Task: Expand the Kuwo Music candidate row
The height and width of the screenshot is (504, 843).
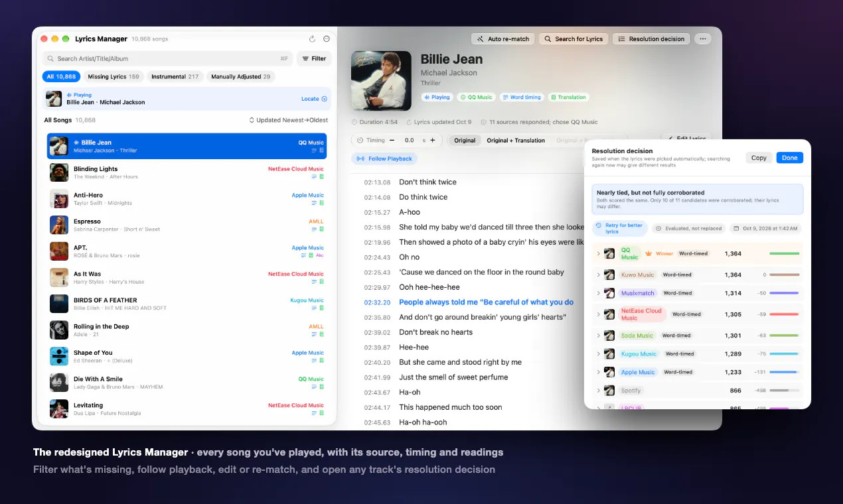Action: click(598, 275)
